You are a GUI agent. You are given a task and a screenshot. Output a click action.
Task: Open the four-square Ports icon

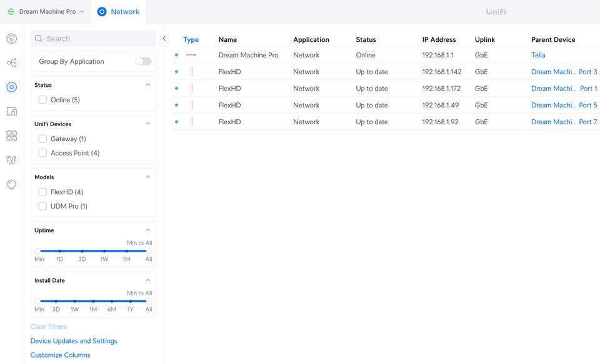tap(11, 135)
